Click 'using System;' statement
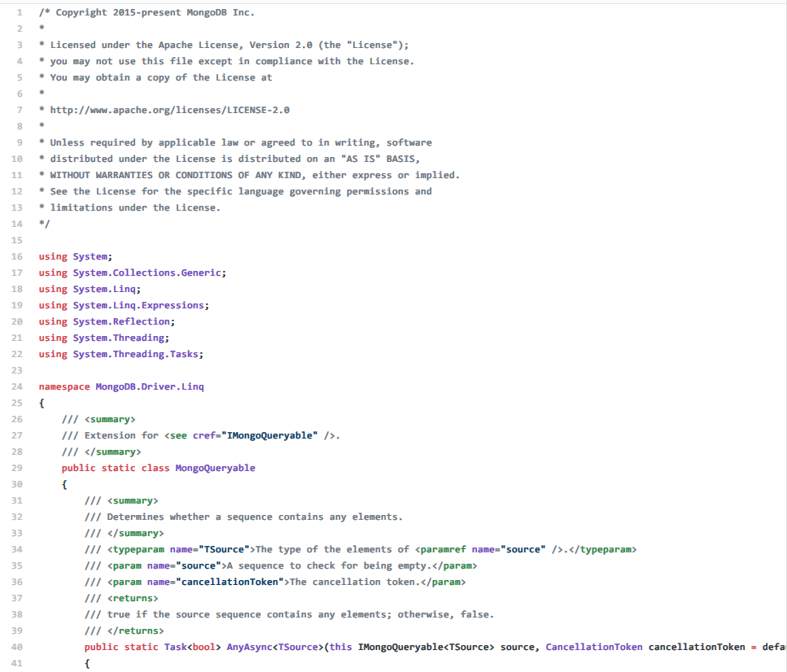Viewport: 787px width, 672px height. [76, 256]
